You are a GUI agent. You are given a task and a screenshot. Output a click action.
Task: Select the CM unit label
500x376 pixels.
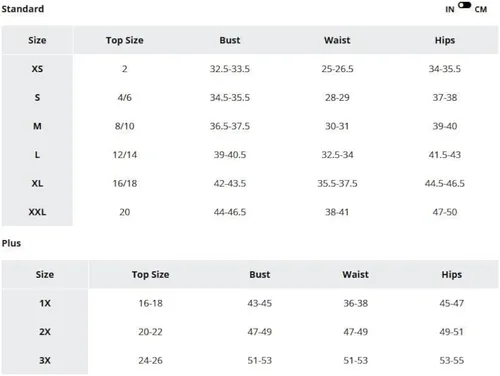tap(481, 9)
